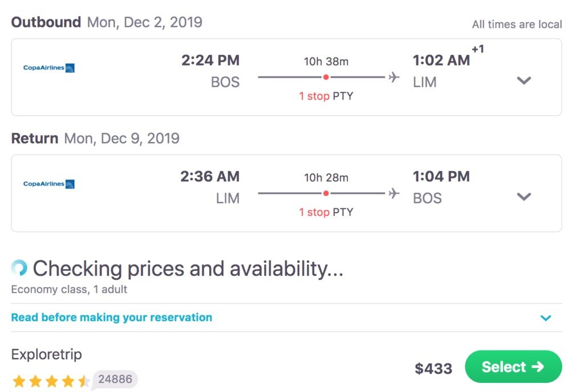Image resolution: width=584 pixels, height=392 pixels.
Task: Click the outbound 1 stop PTY label
Action: point(326,96)
